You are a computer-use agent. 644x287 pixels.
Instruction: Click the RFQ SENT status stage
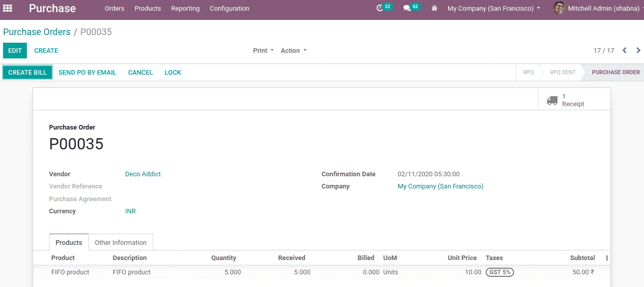pos(563,72)
